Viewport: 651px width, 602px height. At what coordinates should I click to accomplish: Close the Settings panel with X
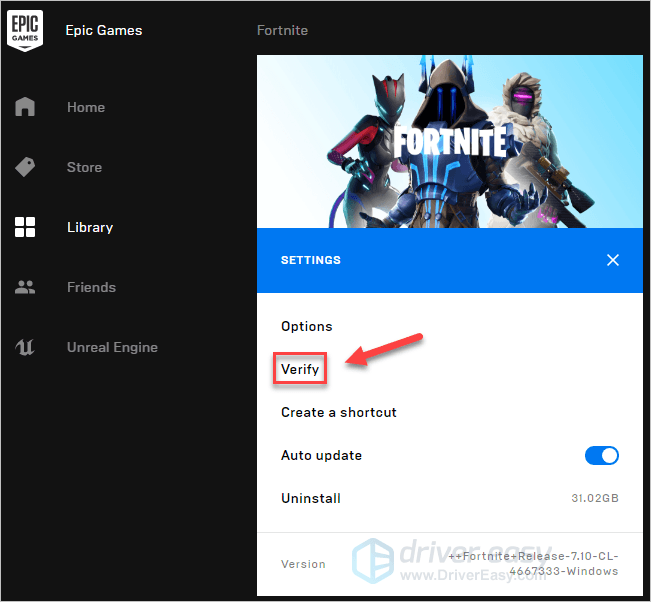pyautogui.click(x=613, y=260)
